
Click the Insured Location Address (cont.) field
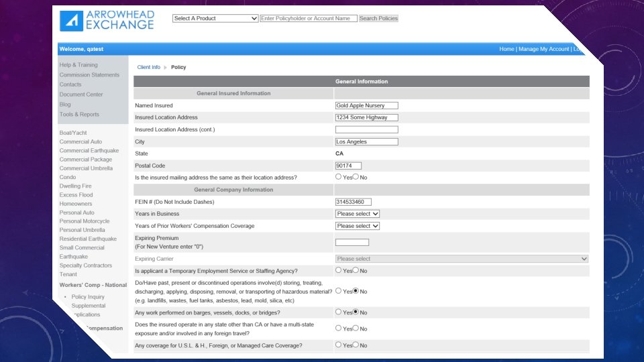point(367,129)
